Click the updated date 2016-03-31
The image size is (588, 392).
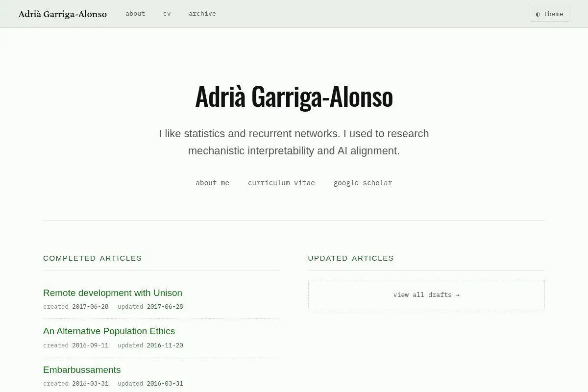165,384
